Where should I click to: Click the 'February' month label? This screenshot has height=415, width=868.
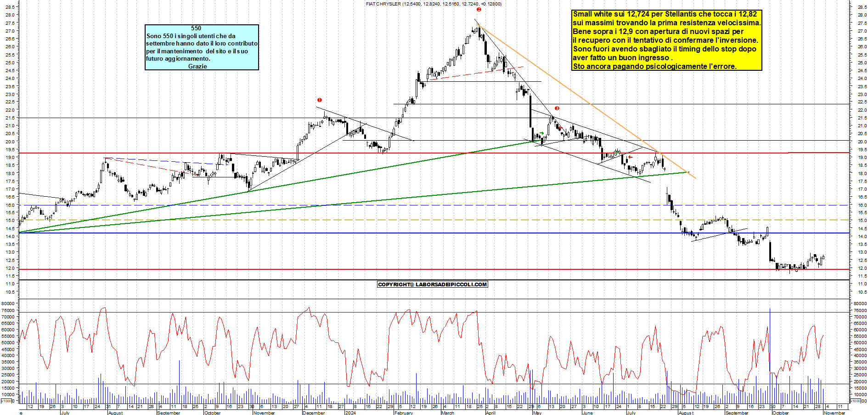click(404, 413)
